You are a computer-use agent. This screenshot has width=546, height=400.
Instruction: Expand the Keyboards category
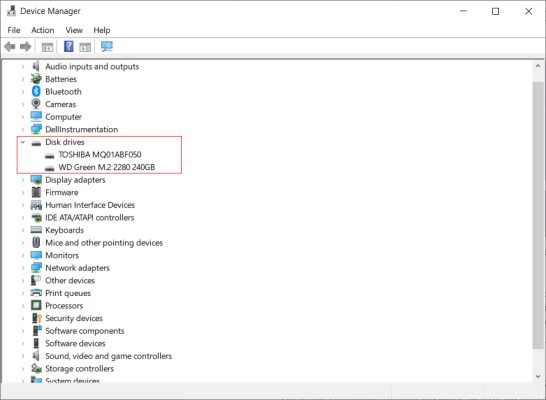[x=23, y=230]
